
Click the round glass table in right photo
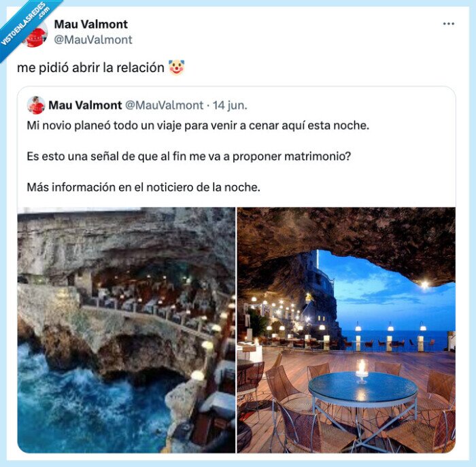[x=363, y=390]
